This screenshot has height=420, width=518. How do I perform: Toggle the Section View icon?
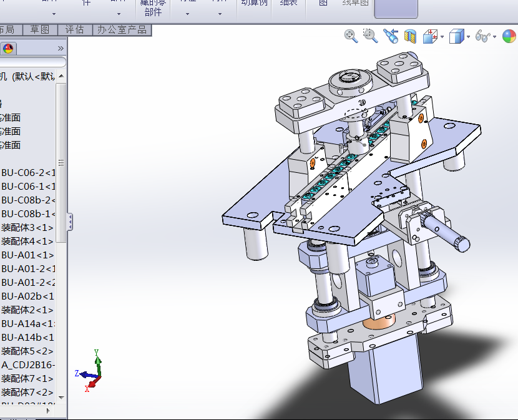[410, 36]
